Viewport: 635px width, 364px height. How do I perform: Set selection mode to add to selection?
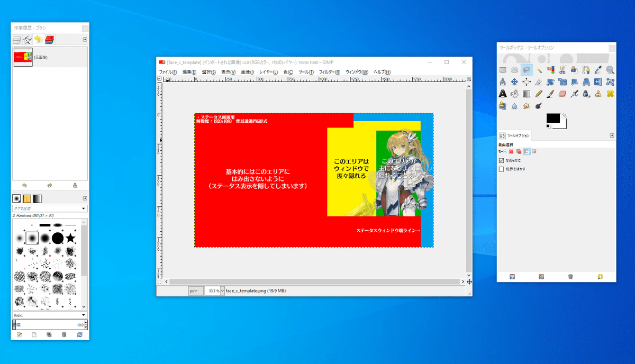tap(519, 152)
